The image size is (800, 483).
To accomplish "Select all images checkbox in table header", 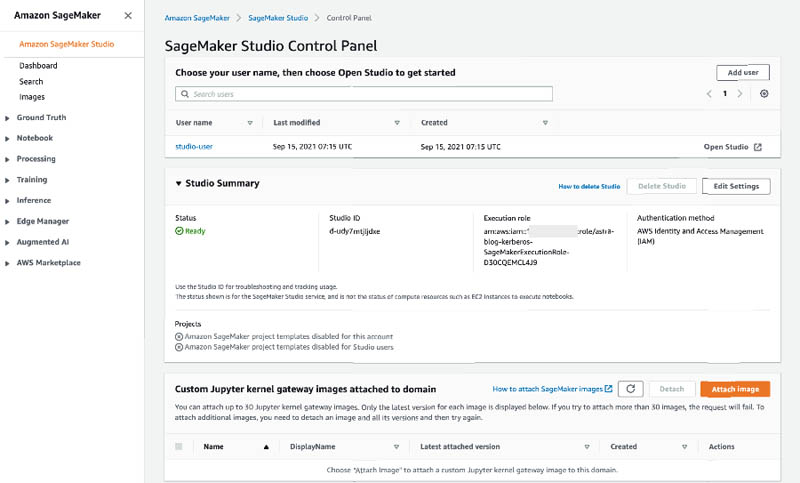I will (179, 447).
